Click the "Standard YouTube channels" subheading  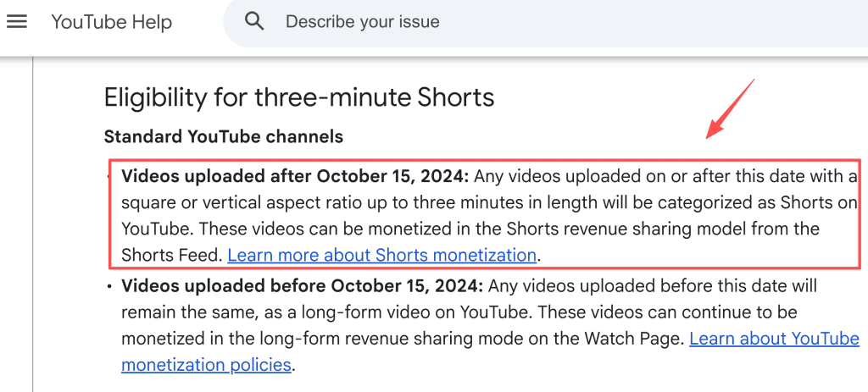[x=224, y=136]
